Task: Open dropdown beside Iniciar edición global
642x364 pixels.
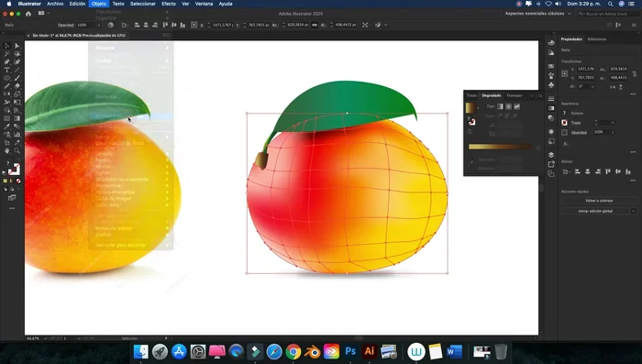Action: (x=634, y=211)
